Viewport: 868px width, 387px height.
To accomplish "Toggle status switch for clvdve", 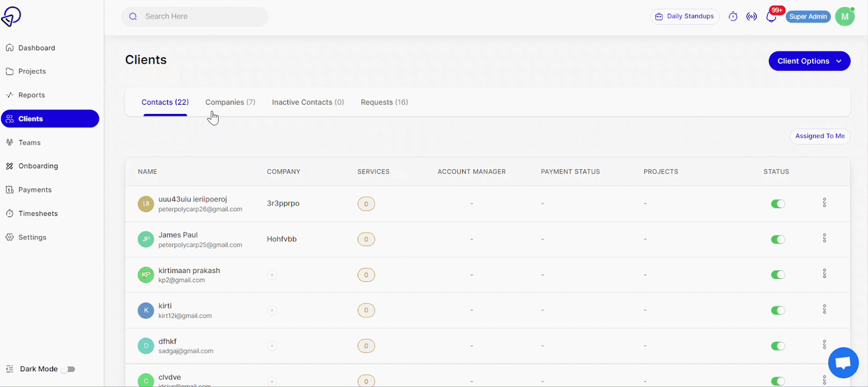I will (778, 381).
